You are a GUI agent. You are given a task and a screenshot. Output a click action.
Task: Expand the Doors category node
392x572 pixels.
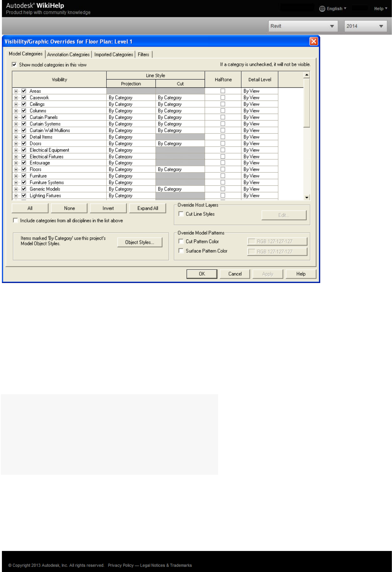click(x=16, y=144)
